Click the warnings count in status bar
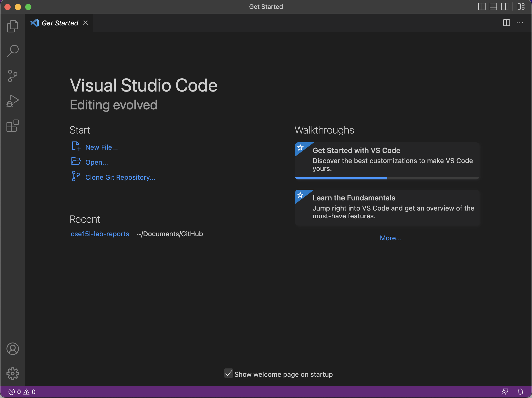532x398 pixels. pos(30,392)
